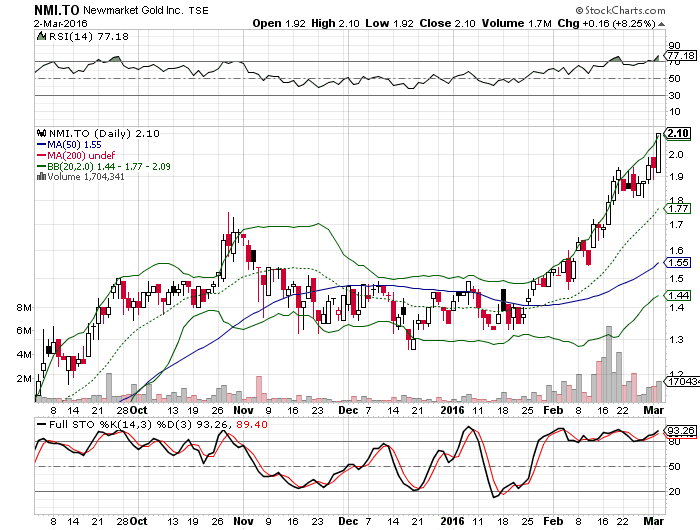Click the red 89.40 %D value
Viewport: 700px width, 530px height.
pyautogui.click(x=252, y=424)
